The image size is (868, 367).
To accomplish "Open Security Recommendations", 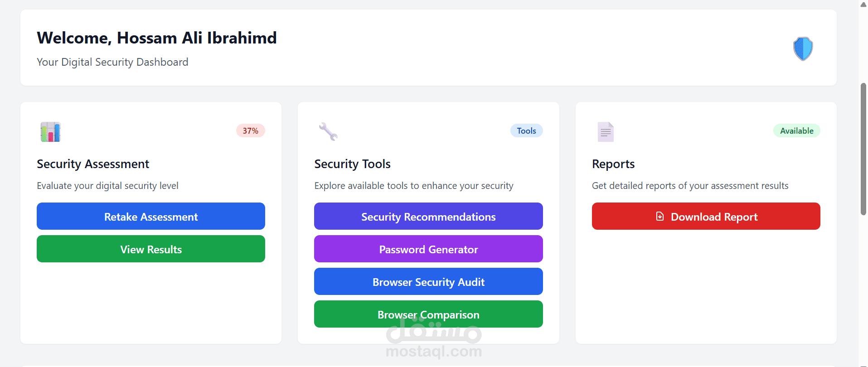I will point(428,217).
